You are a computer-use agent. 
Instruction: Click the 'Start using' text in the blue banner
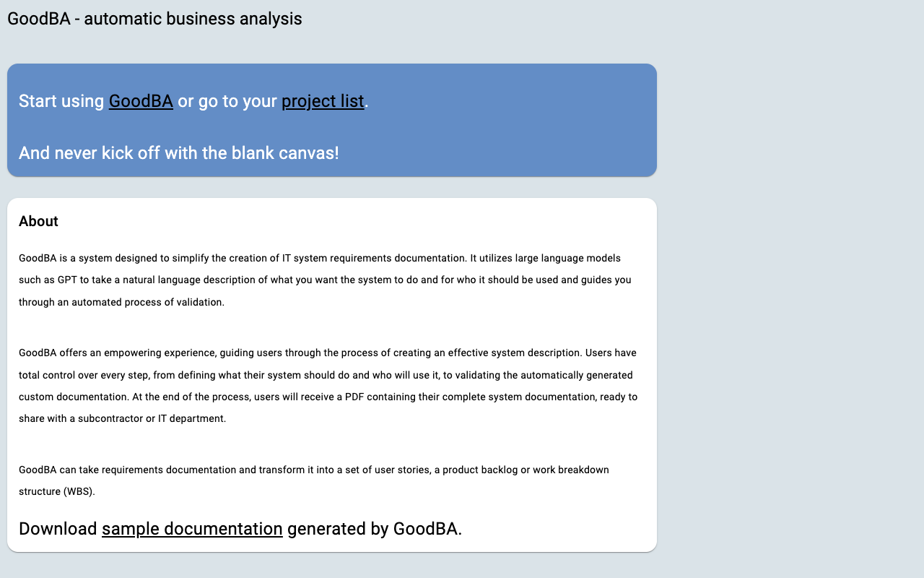coord(61,101)
